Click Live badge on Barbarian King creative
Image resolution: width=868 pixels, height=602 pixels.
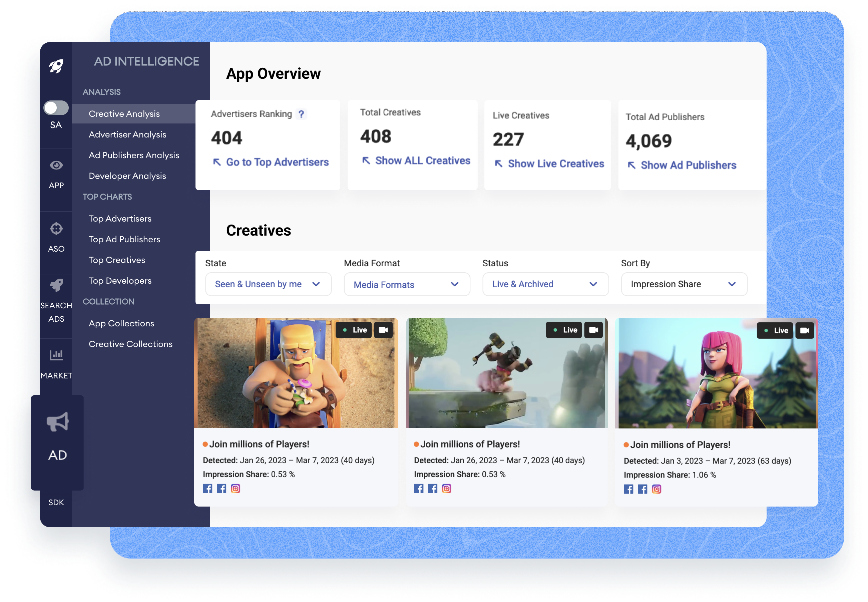tap(354, 330)
